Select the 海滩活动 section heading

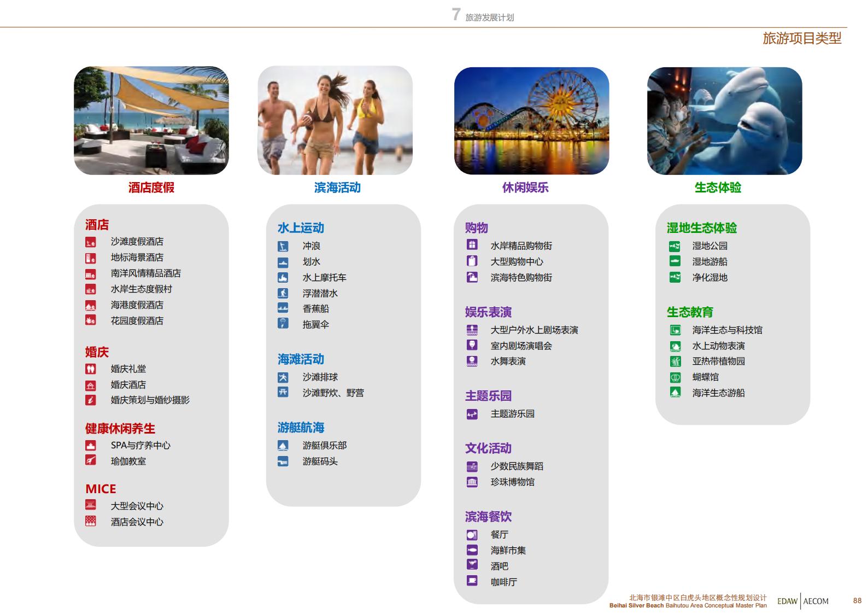click(301, 359)
